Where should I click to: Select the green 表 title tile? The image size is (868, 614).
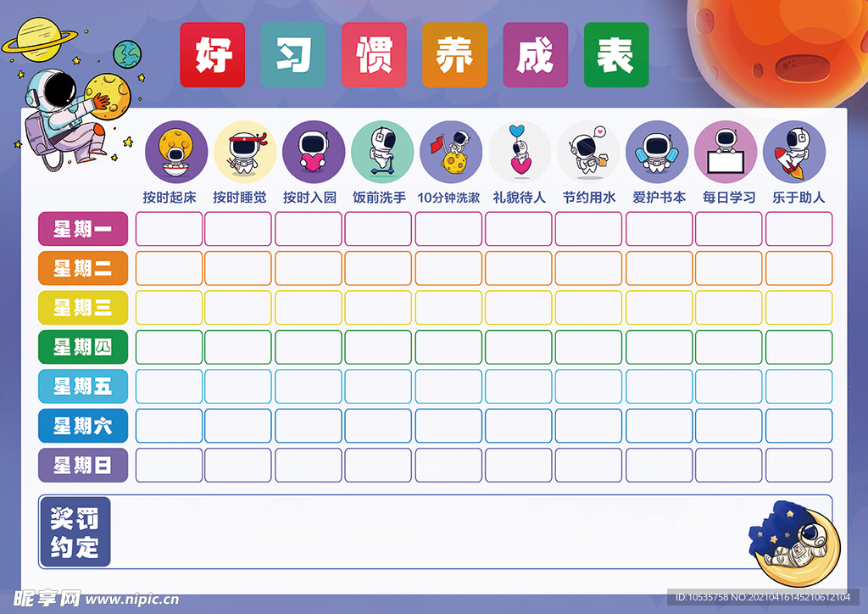pos(616,55)
